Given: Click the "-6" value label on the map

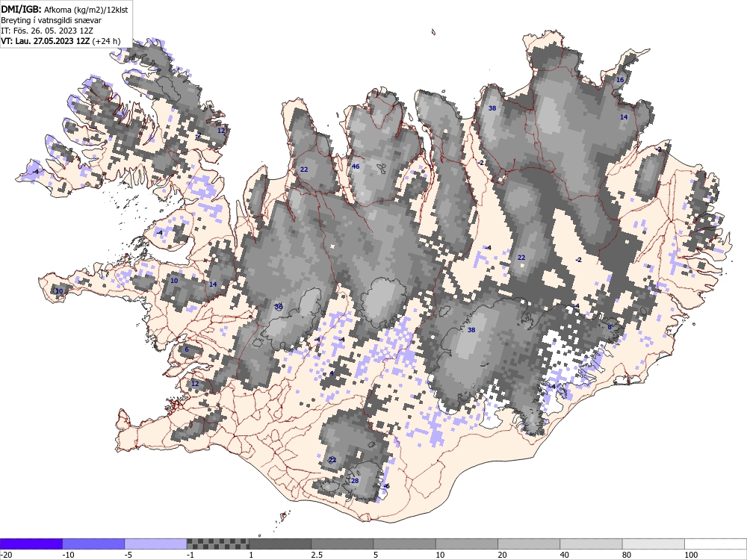Looking at the screenshot, I should point(386,486).
